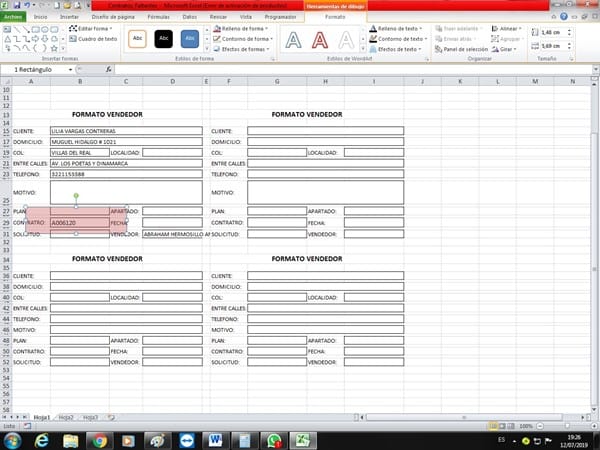600x450 pixels.
Task: Click the Open folder icon in quick access toolbar
Action: point(67,5)
